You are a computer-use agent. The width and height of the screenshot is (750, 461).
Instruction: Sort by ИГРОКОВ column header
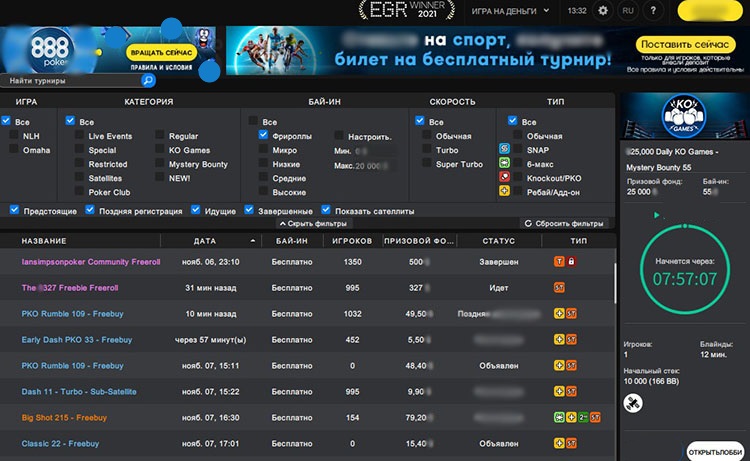click(352, 241)
